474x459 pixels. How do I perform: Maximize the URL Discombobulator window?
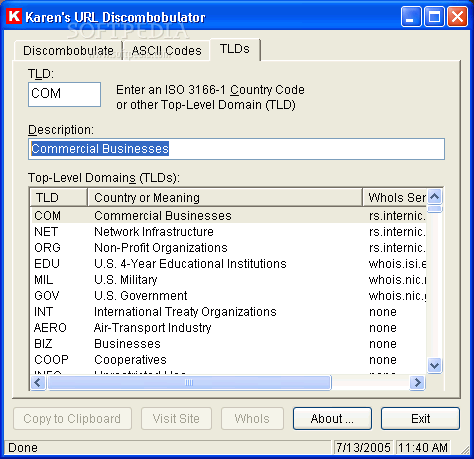(x=434, y=16)
